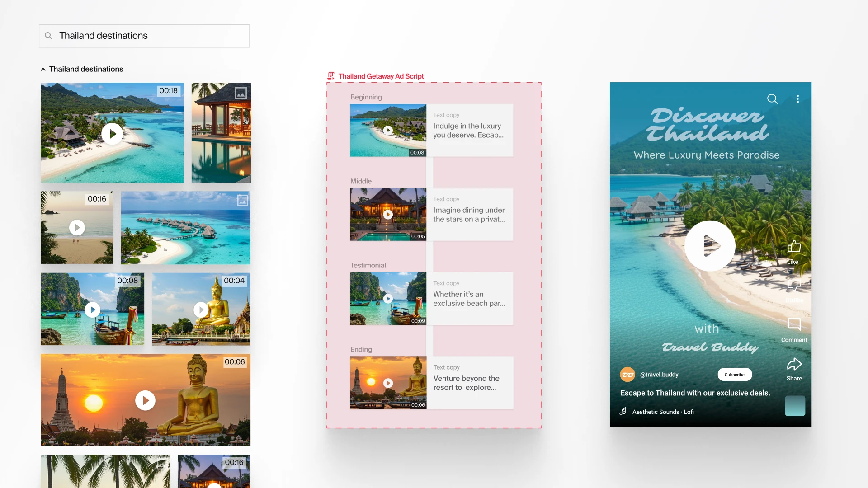The image size is (868, 488).
Task: Dislike the Discover Thailand video
Action: tap(794, 286)
